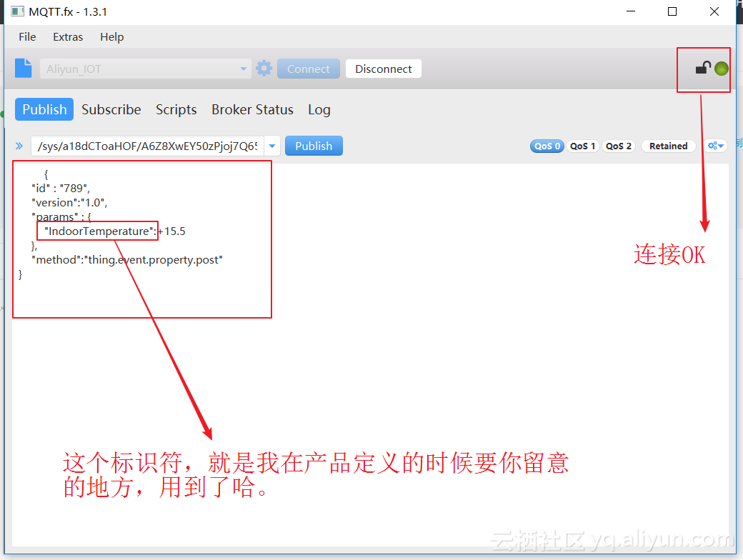Maximize the MQTT.fx window

tap(672, 11)
